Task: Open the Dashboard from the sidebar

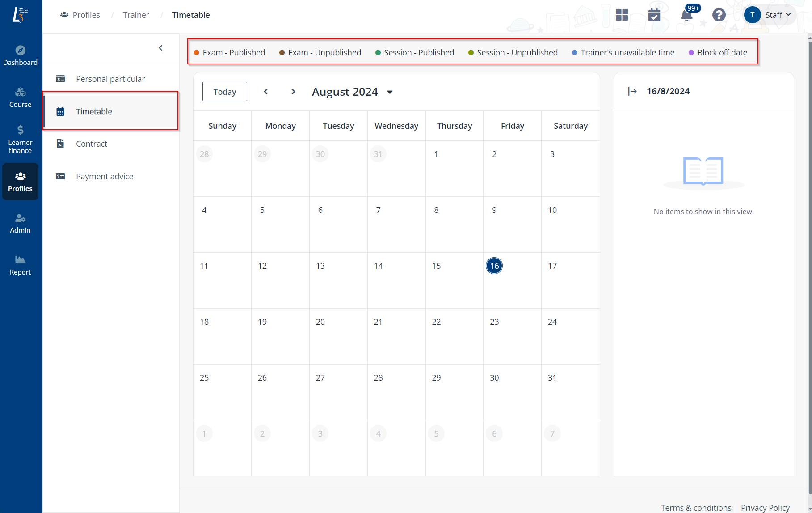Action: [x=20, y=55]
